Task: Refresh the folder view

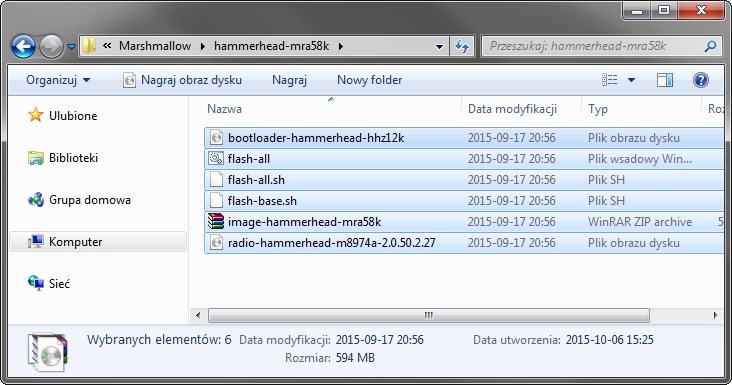Action: tap(462, 46)
